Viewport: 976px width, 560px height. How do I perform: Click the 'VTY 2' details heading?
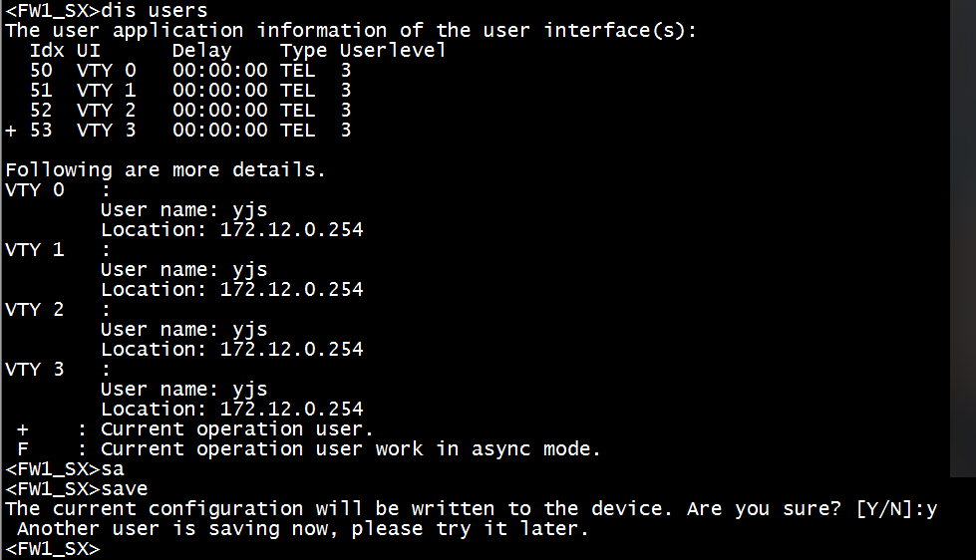click(x=35, y=309)
